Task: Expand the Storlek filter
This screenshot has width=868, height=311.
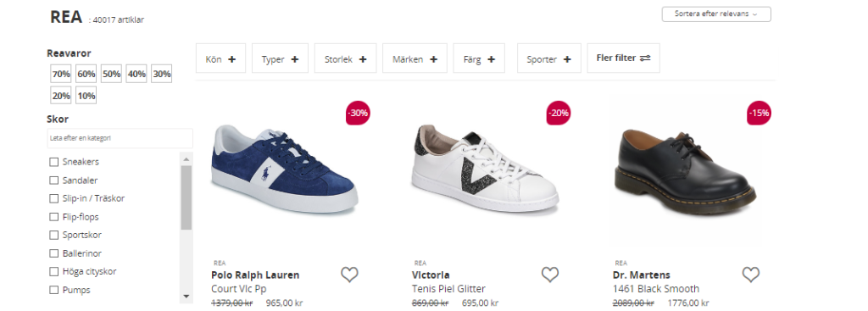Action: [346, 58]
